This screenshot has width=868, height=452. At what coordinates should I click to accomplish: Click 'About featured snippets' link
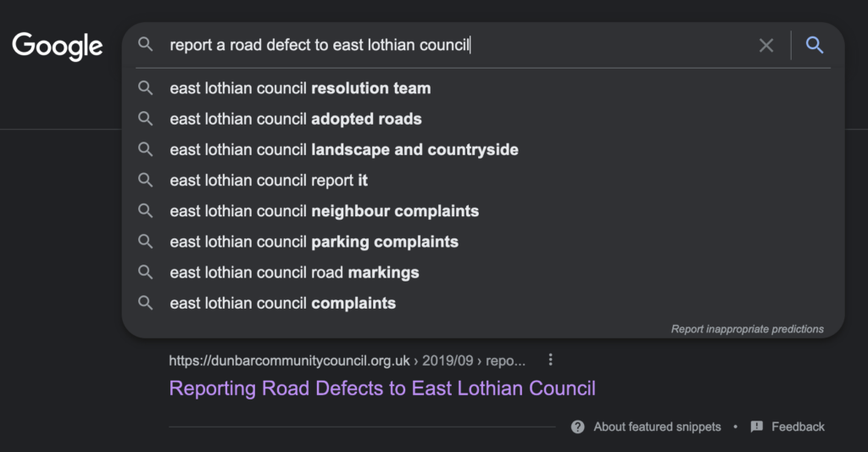click(x=657, y=427)
